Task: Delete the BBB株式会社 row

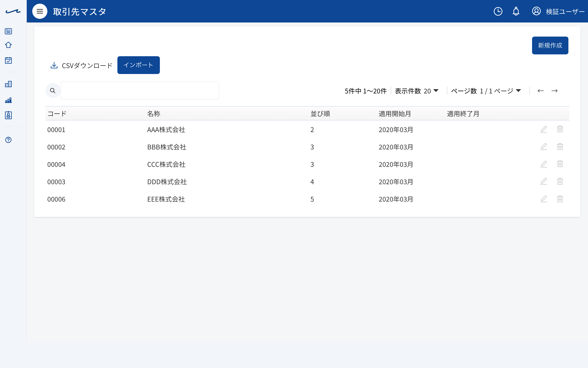Action: coord(560,147)
